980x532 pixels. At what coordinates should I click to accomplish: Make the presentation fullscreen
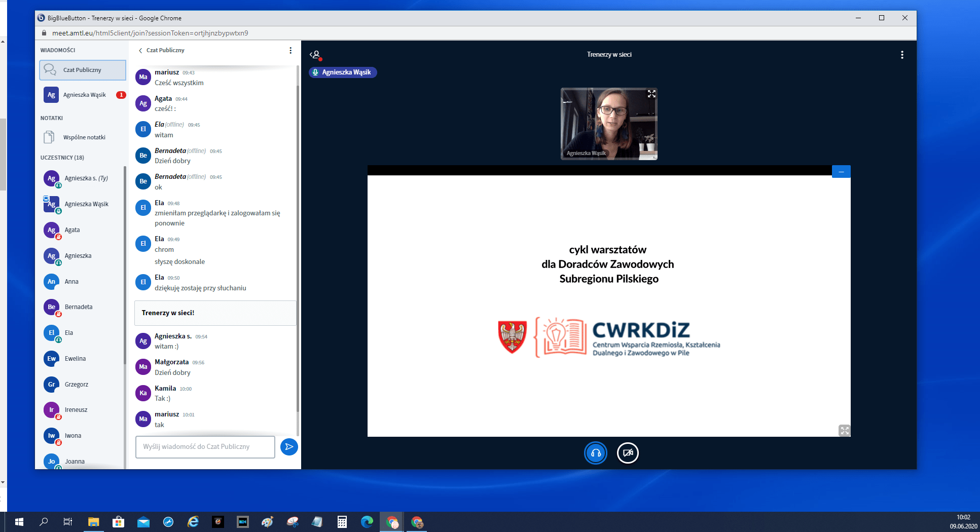[844, 431]
